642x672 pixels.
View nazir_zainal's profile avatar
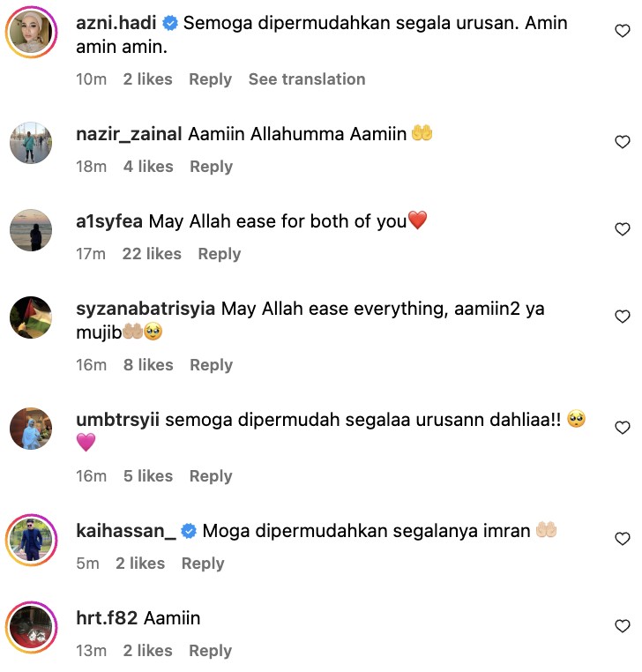31,143
